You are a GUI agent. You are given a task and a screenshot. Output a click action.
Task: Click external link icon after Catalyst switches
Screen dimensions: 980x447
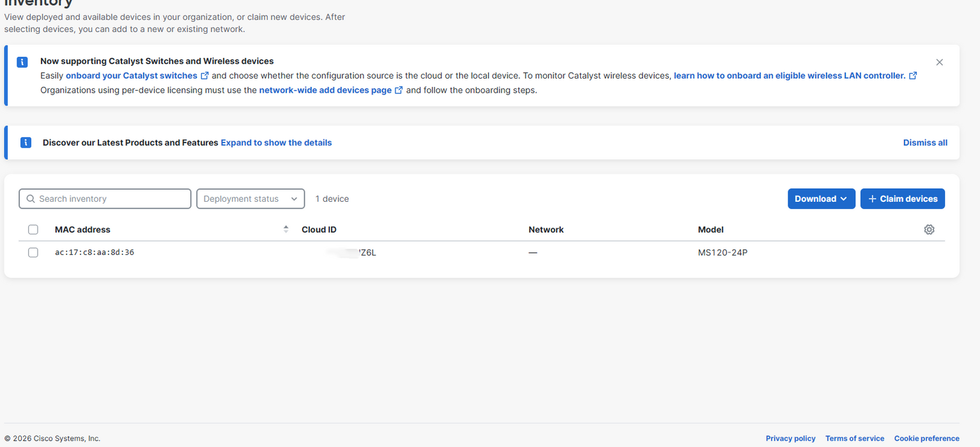tap(204, 75)
